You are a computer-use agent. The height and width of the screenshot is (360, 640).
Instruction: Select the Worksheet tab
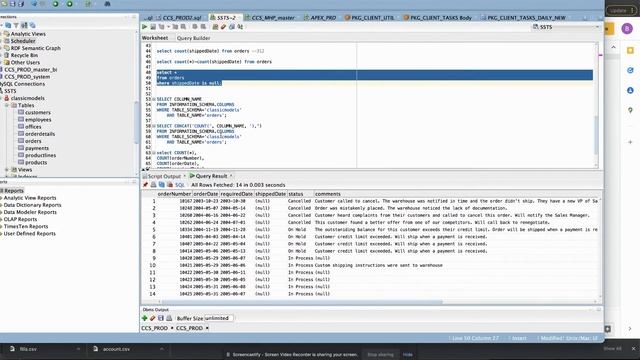pos(155,38)
